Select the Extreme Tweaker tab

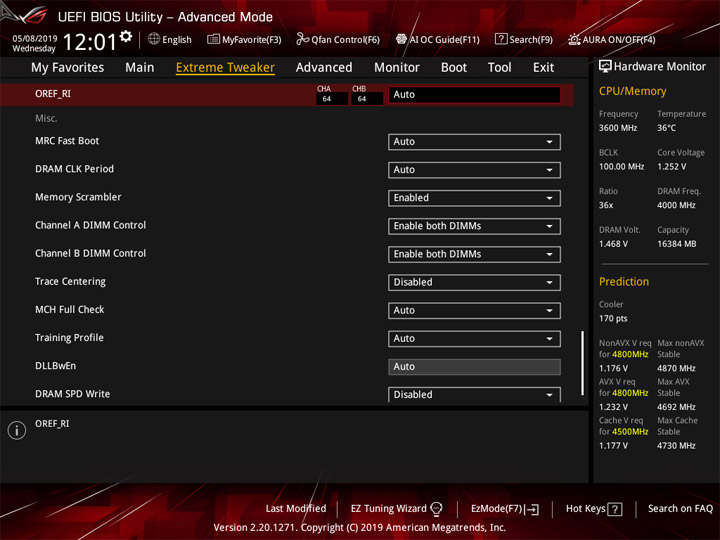[225, 68]
